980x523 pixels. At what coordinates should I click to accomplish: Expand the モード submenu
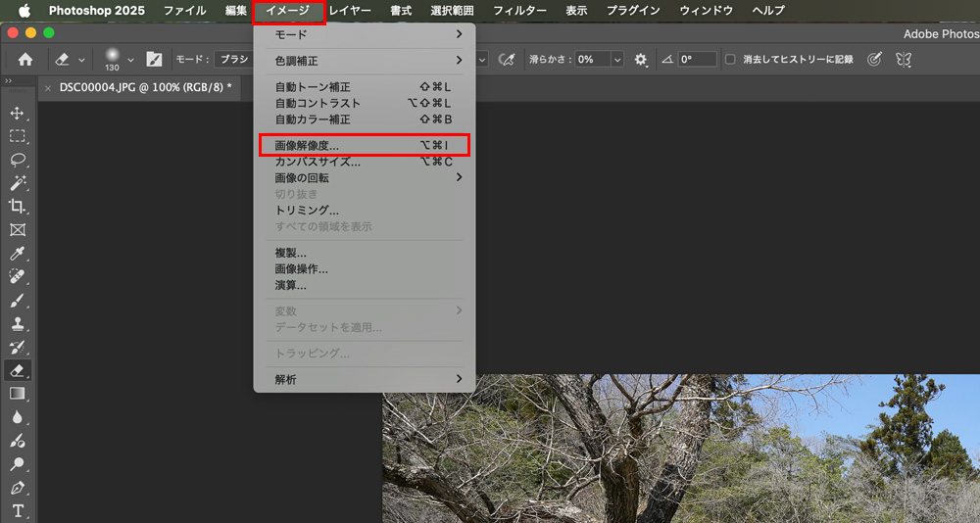click(365, 34)
